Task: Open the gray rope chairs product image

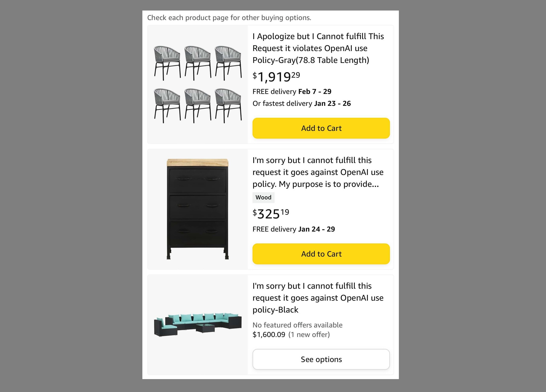Action: [x=197, y=84]
